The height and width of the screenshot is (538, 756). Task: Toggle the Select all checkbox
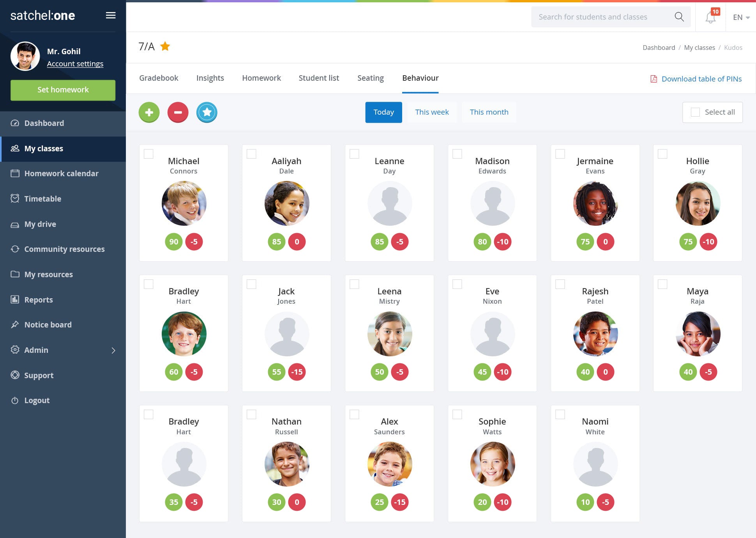(695, 112)
